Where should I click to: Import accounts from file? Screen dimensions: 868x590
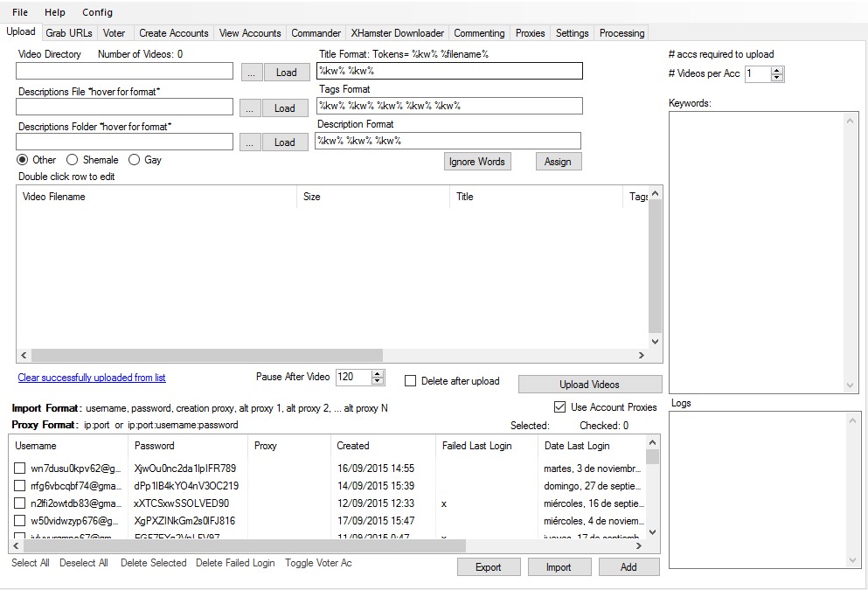[x=559, y=567]
